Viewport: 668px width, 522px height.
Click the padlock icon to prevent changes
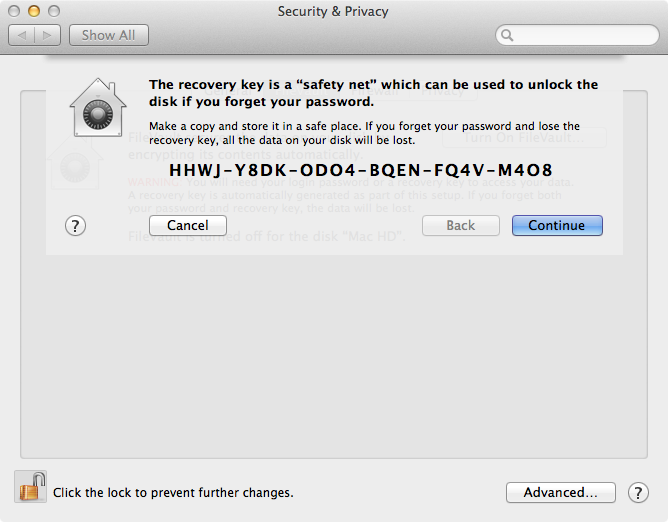(x=30, y=489)
